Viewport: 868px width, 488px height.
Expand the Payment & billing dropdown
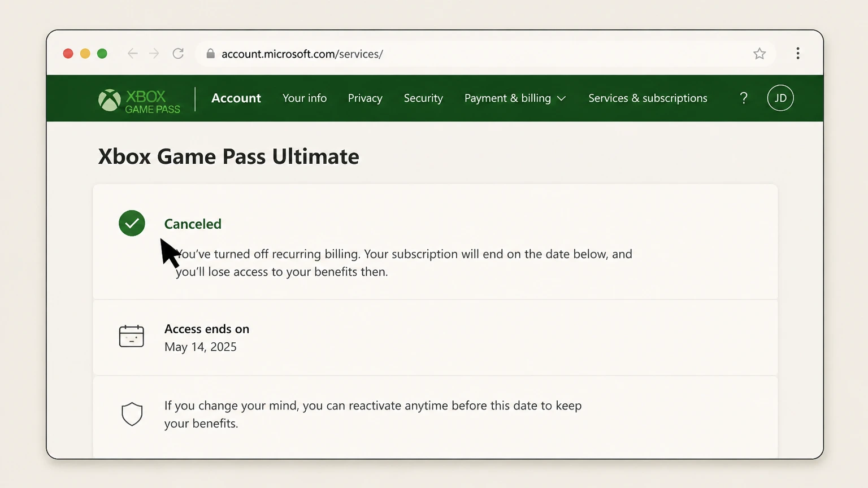tap(515, 98)
